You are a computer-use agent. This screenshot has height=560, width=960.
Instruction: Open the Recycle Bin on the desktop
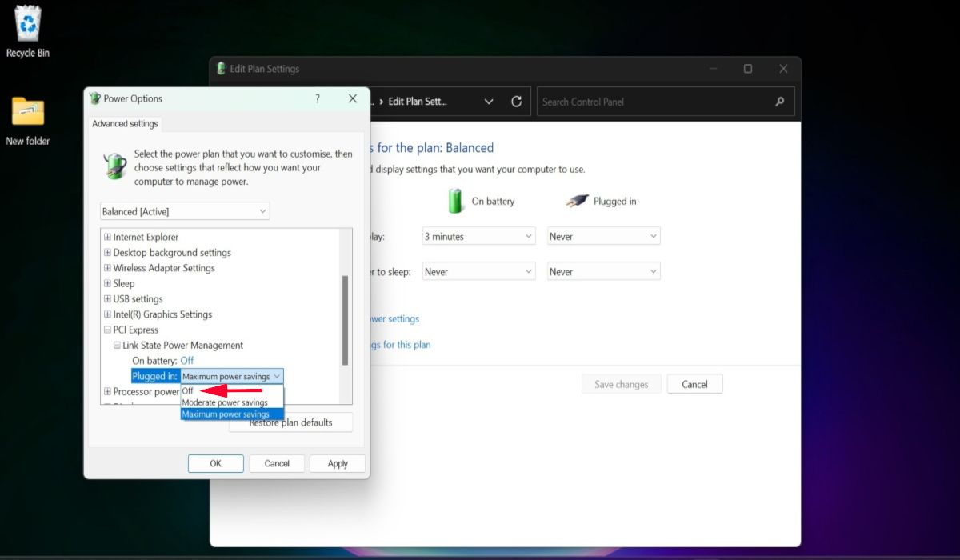pos(26,24)
